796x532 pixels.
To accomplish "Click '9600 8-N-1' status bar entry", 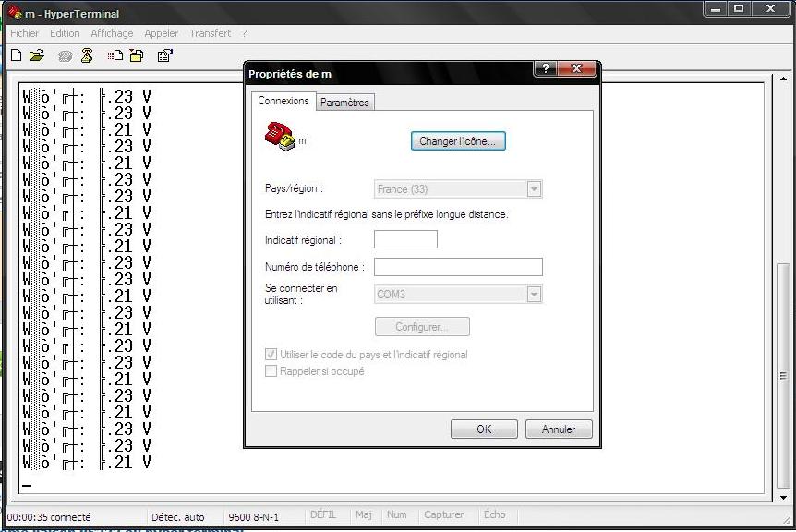I will 253,517.
